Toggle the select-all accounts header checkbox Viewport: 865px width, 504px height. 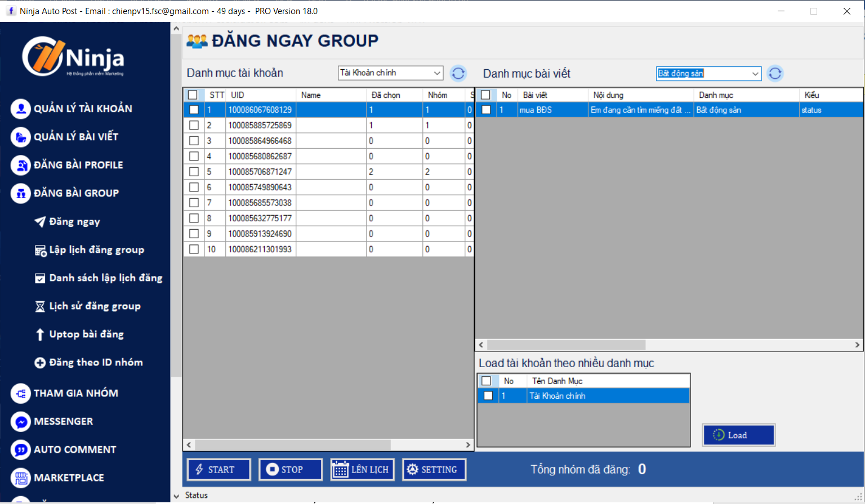coord(193,95)
